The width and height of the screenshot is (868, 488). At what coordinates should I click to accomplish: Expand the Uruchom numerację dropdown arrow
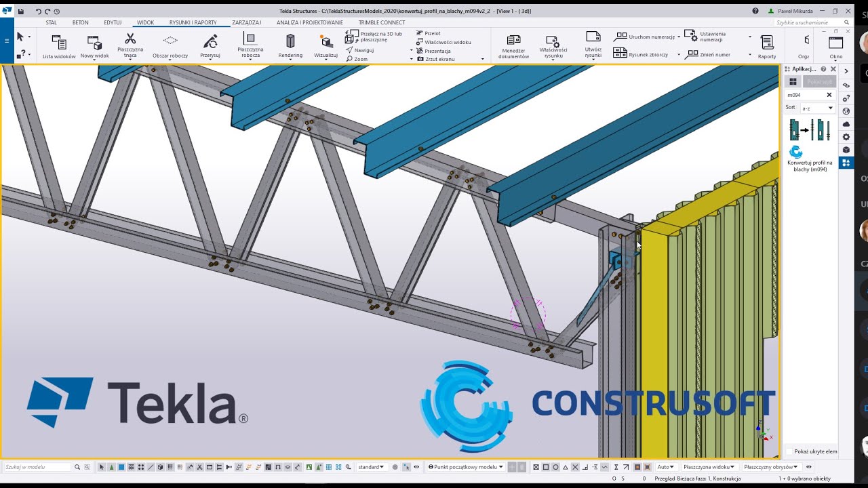coord(679,37)
